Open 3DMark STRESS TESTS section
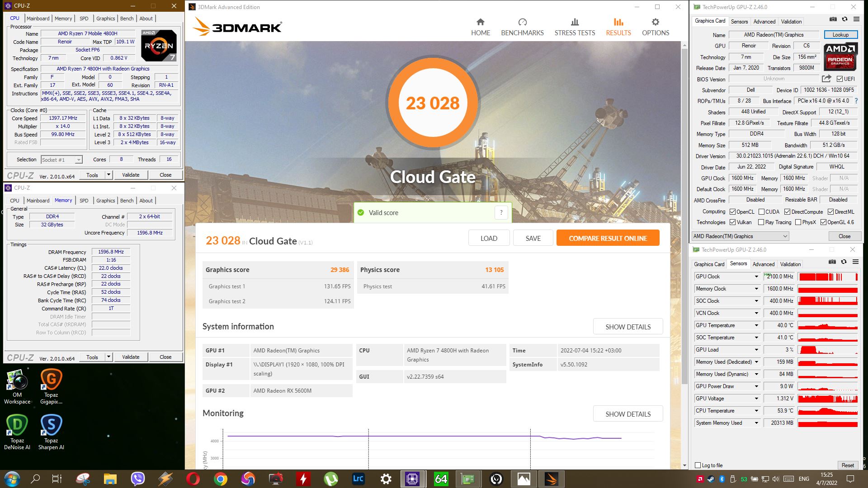The height and width of the screenshot is (488, 868). click(x=575, y=27)
